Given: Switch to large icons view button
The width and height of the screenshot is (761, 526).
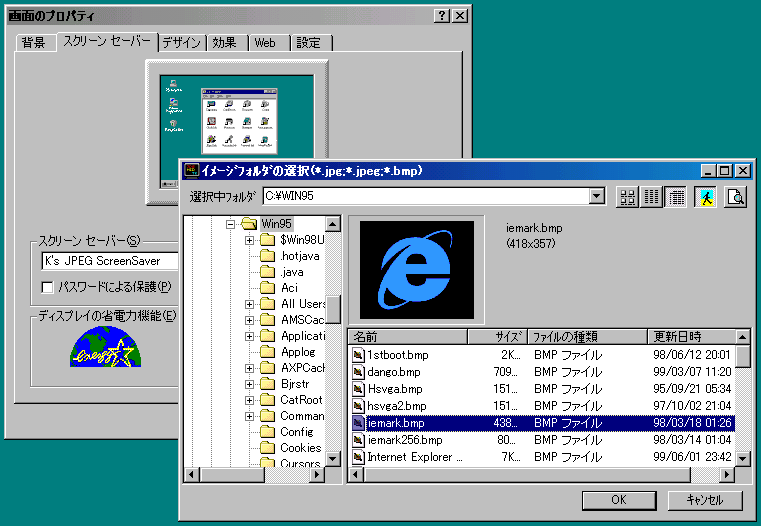Looking at the screenshot, I should coord(627,197).
